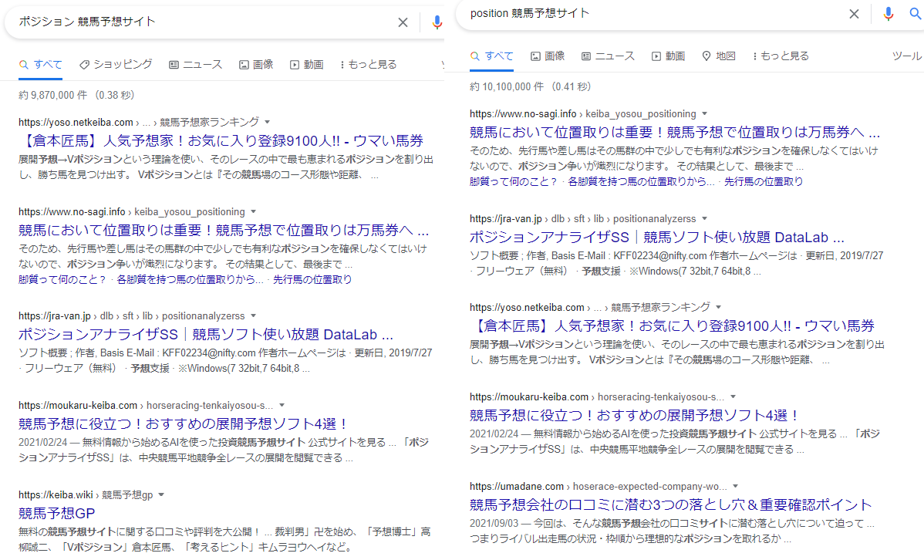The width and height of the screenshot is (924, 560).
Task: Expand no-sagi.info result options in right window
Action: pyautogui.click(x=705, y=113)
